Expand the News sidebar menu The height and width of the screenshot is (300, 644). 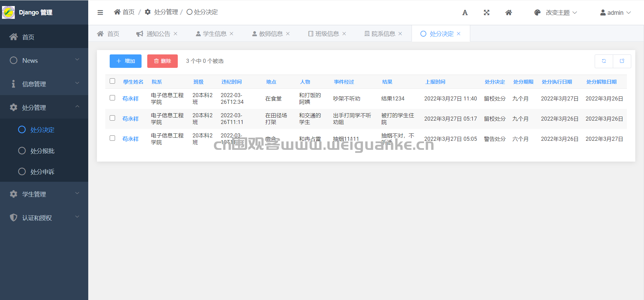coord(44,60)
